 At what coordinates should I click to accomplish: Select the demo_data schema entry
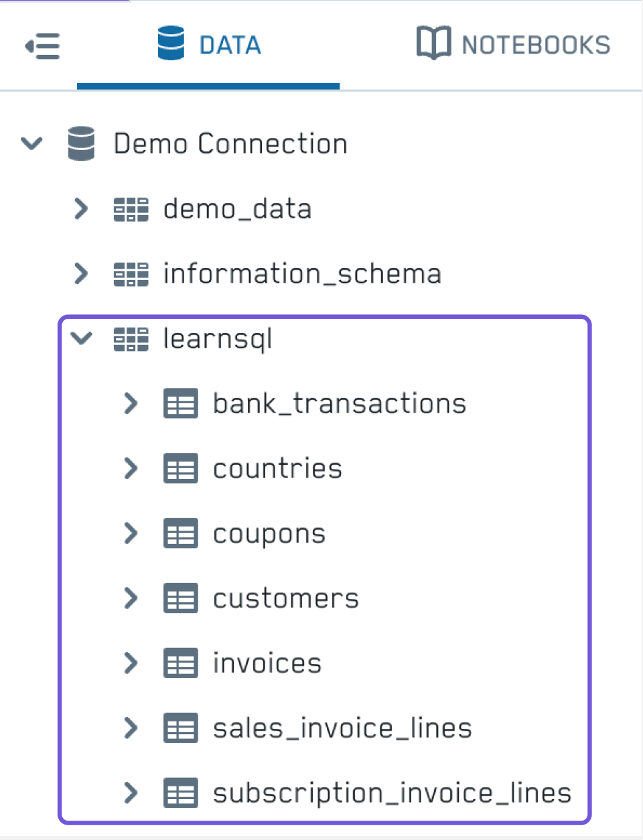237,208
